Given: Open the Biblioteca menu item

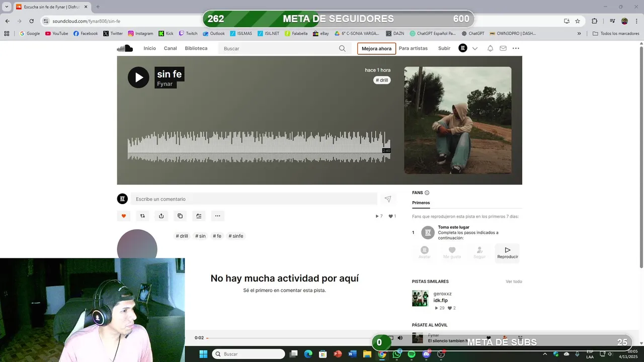Looking at the screenshot, I should tap(196, 48).
